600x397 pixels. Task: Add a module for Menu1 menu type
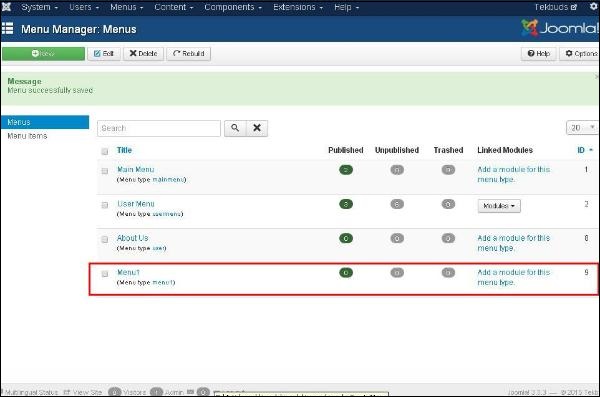tap(514, 277)
